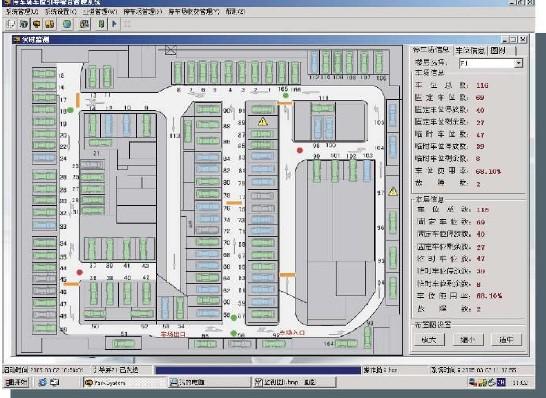Open the third menu bar item

pyautogui.click(x=100, y=11)
